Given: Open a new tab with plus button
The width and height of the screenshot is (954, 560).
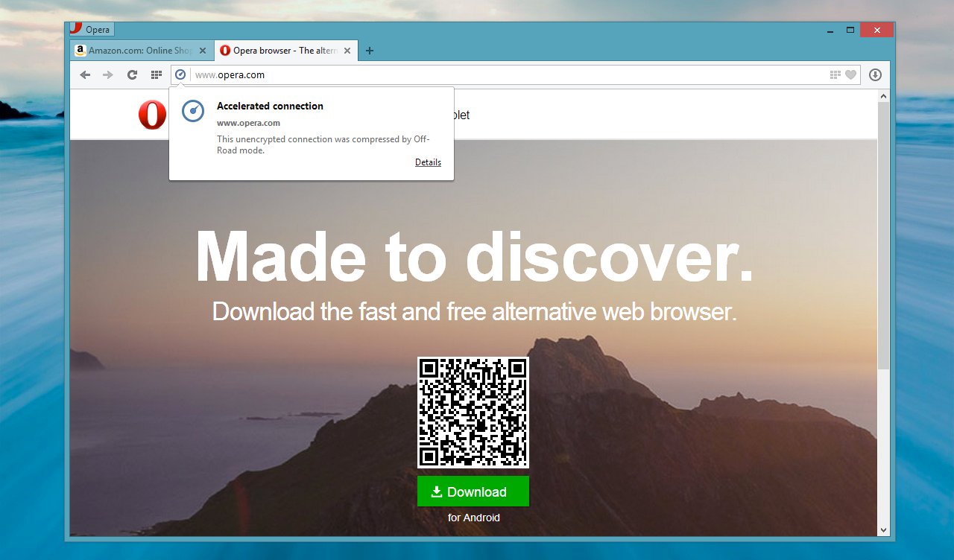Looking at the screenshot, I should point(370,51).
